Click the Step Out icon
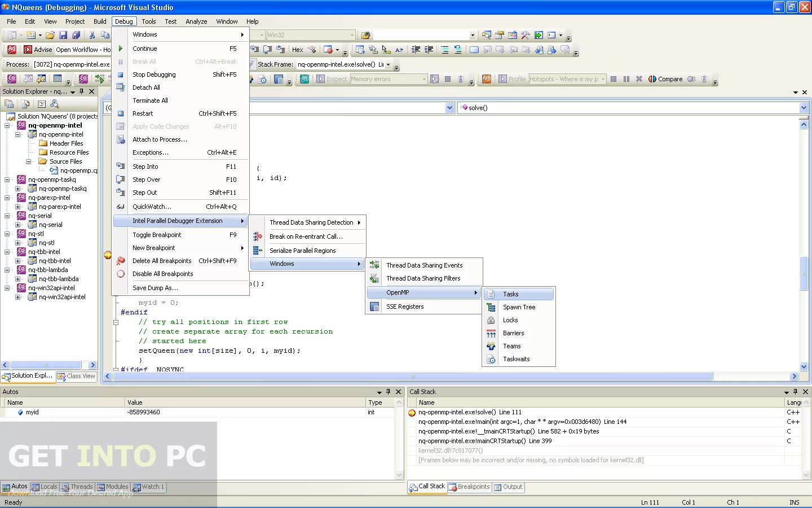Screen dimensions: 812x508 [120, 192]
